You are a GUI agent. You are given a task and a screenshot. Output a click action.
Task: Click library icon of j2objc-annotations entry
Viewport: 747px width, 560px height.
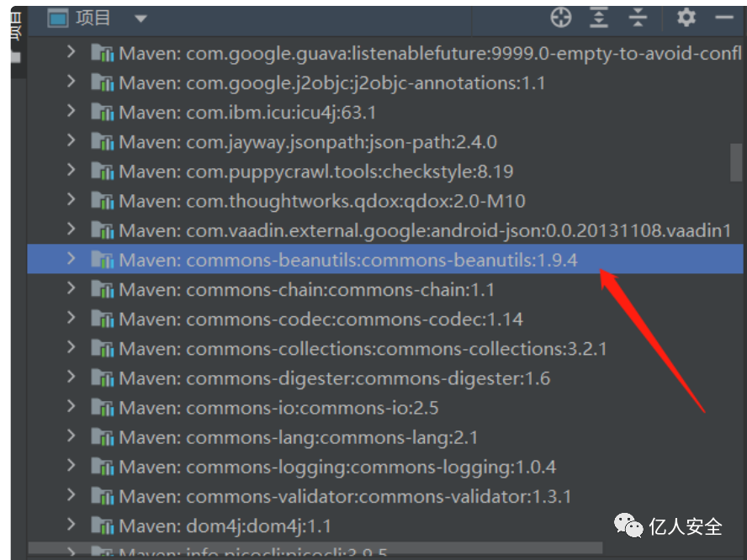(103, 82)
